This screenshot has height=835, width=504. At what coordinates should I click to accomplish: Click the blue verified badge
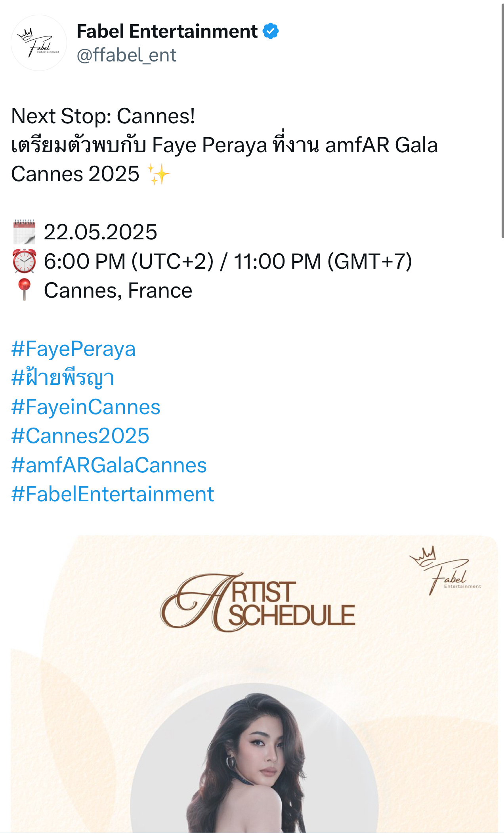click(x=271, y=31)
